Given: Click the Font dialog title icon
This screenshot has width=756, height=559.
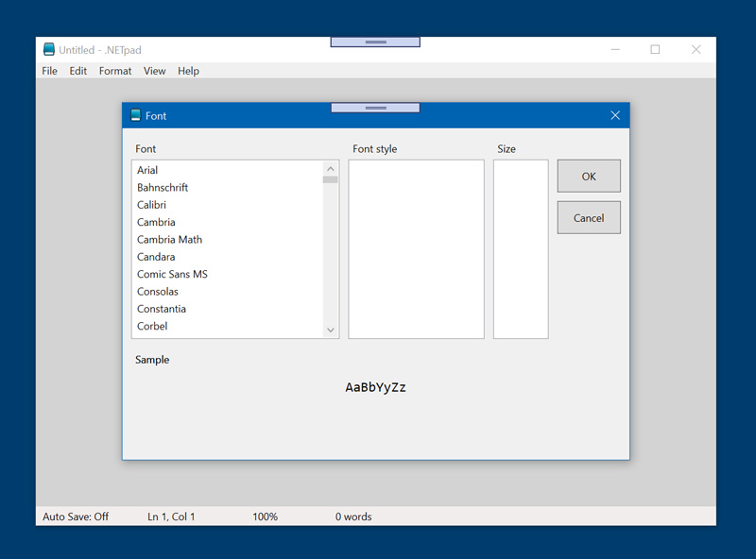Looking at the screenshot, I should tap(135, 115).
